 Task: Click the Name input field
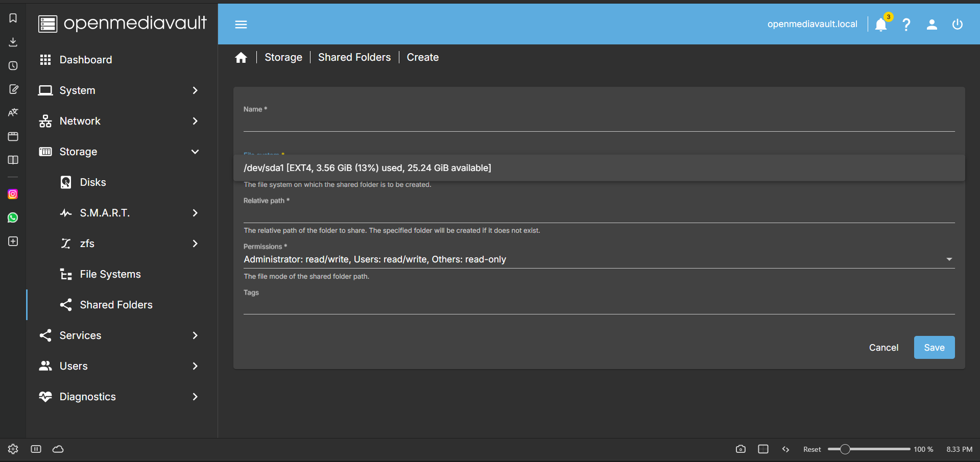click(599, 123)
